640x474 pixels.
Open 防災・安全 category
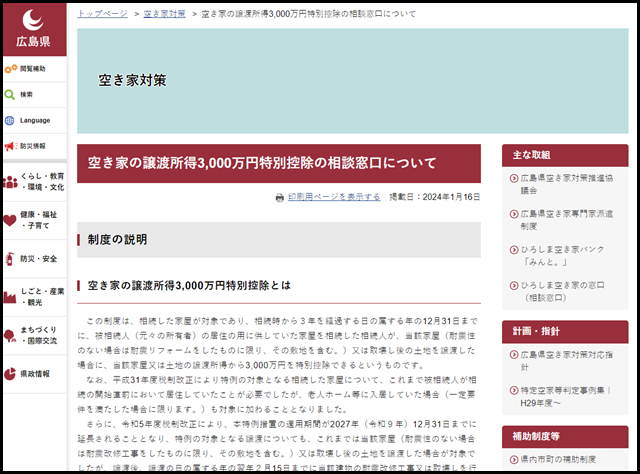(x=35, y=259)
